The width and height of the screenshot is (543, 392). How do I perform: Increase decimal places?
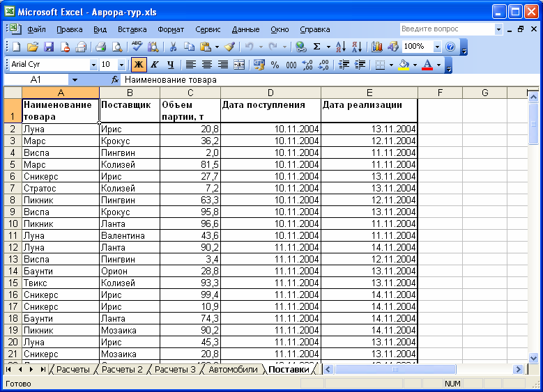307,64
